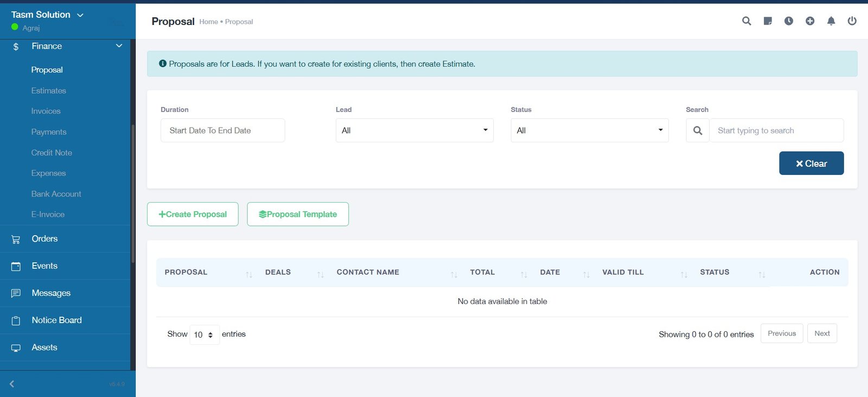Expand the Tasm Solution company dropdown
Viewport: 868px width, 397px height.
click(x=80, y=15)
